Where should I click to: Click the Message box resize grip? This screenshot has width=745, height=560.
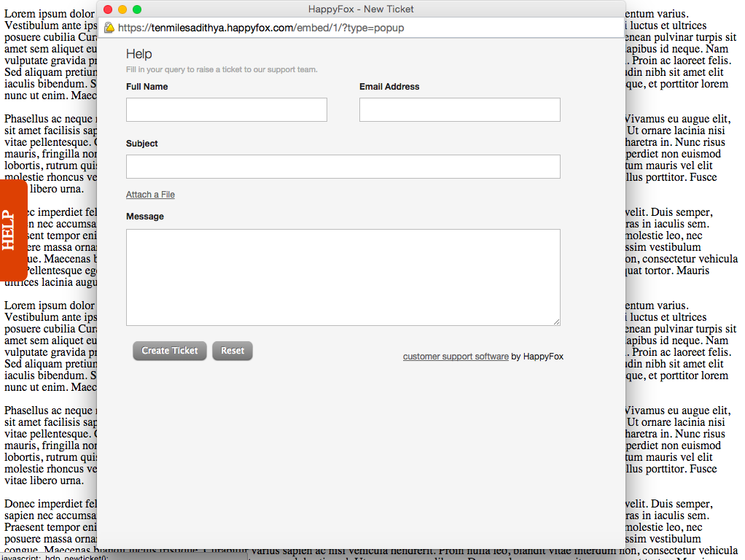(x=556, y=322)
